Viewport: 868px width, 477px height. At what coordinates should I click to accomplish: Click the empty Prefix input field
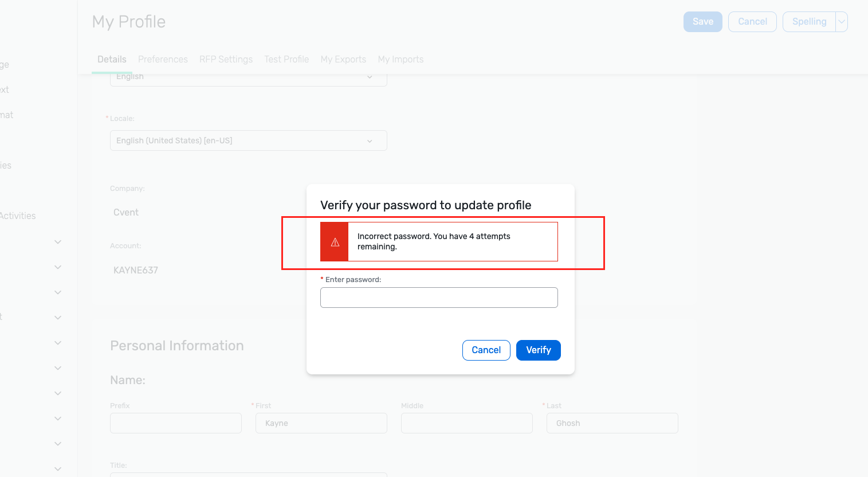pyautogui.click(x=176, y=423)
